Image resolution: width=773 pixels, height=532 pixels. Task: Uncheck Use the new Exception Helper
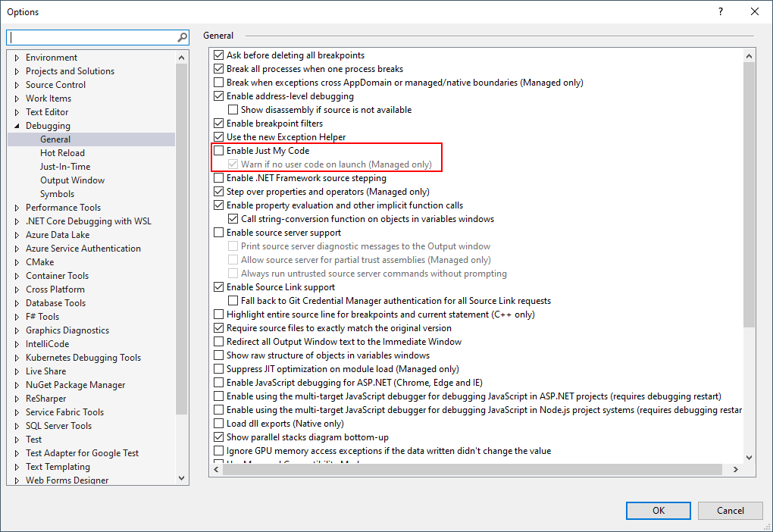click(218, 137)
